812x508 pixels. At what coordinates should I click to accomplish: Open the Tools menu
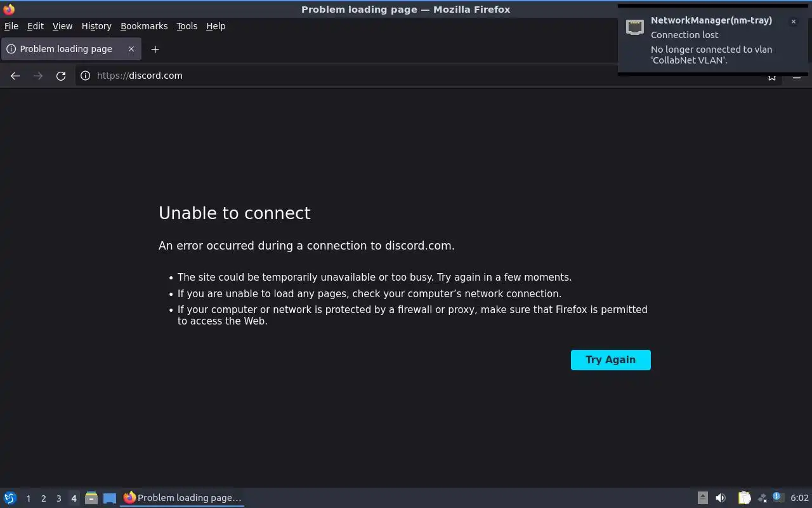[187, 26]
